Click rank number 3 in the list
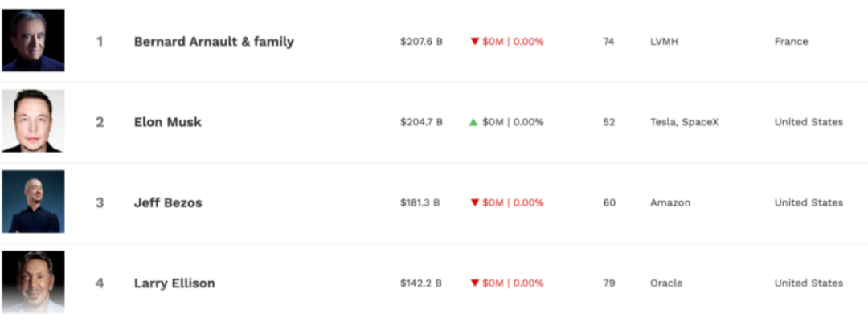 click(100, 202)
